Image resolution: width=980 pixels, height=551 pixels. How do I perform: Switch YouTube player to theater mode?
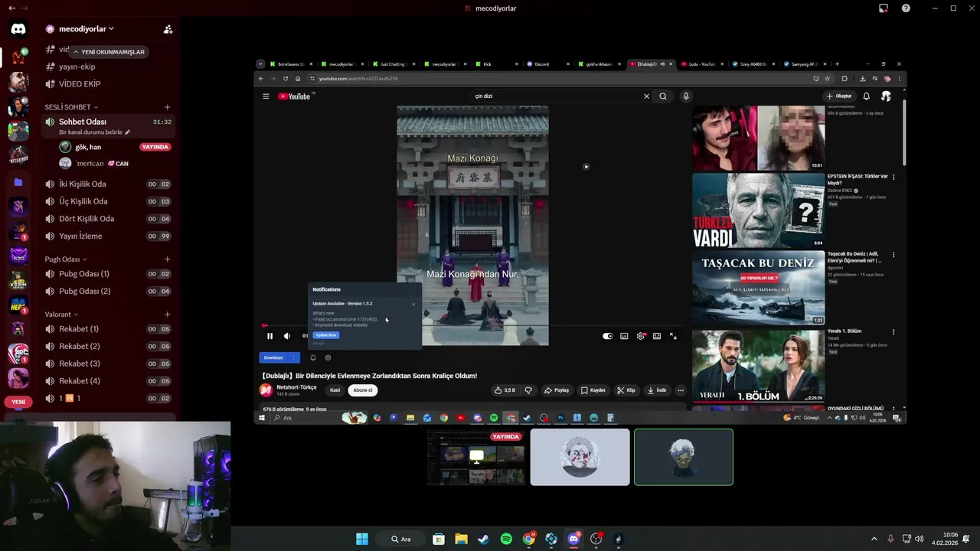657,336
